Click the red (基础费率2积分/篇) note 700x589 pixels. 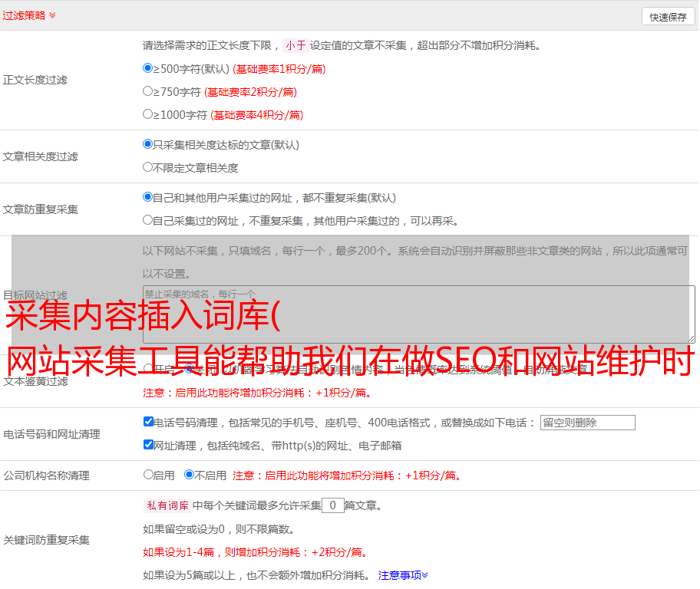pos(250,92)
